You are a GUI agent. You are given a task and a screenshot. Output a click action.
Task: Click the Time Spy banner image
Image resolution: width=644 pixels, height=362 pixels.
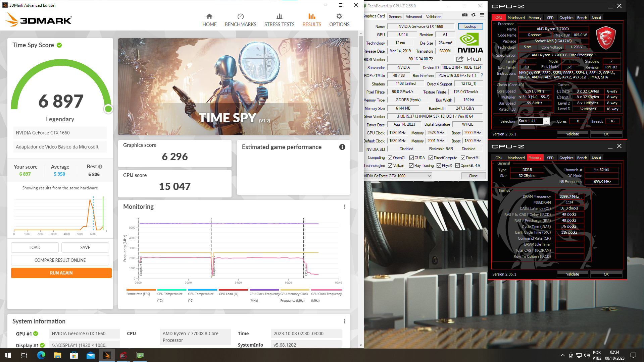[234, 86]
